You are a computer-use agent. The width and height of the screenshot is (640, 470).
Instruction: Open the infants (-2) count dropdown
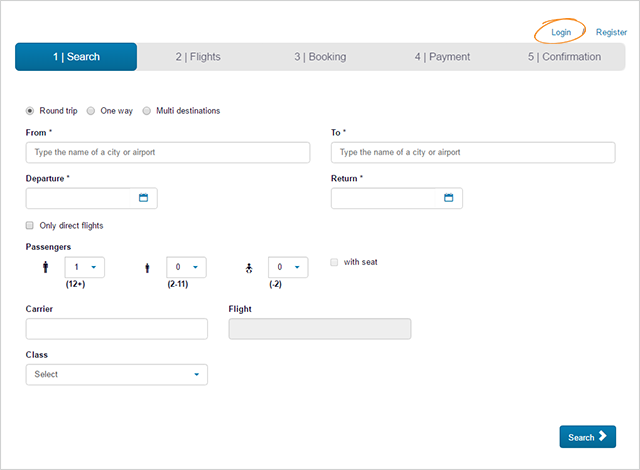pyautogui.click(x=288, y=268)
